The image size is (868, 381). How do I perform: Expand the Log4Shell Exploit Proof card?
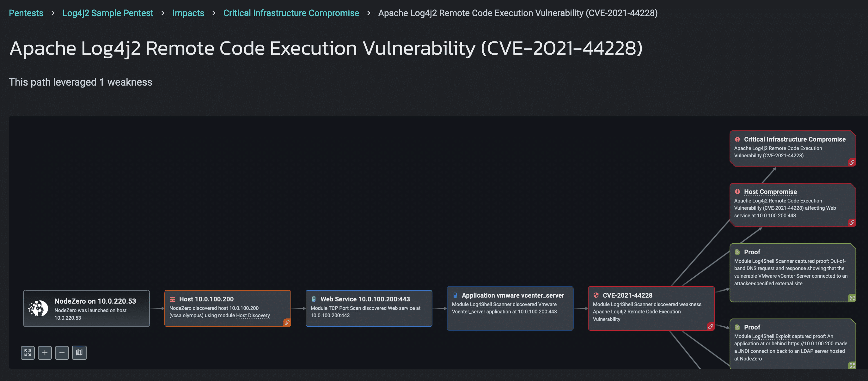852,365
